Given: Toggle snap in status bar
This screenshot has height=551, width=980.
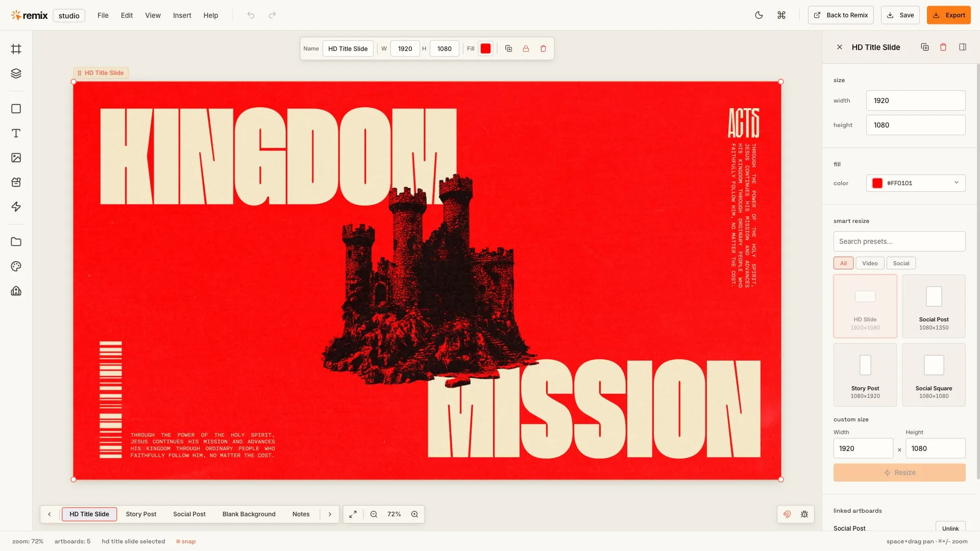Looking at the screenshot, I should pyautogui.click(x=186, y=541).
